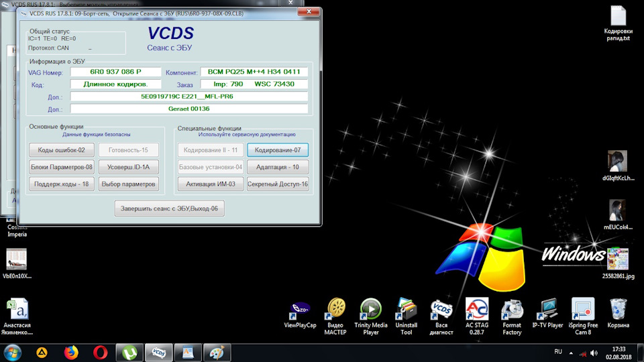This screenshot has height=362, width=644.
Task: Open Windows Start menu
Action: coord(12,353)
